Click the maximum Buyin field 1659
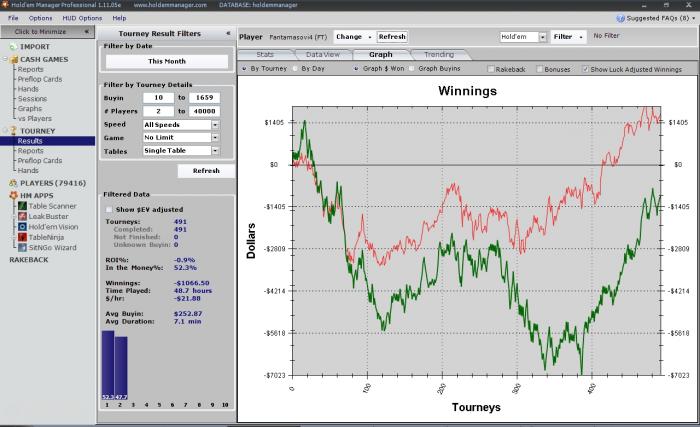 204,97
